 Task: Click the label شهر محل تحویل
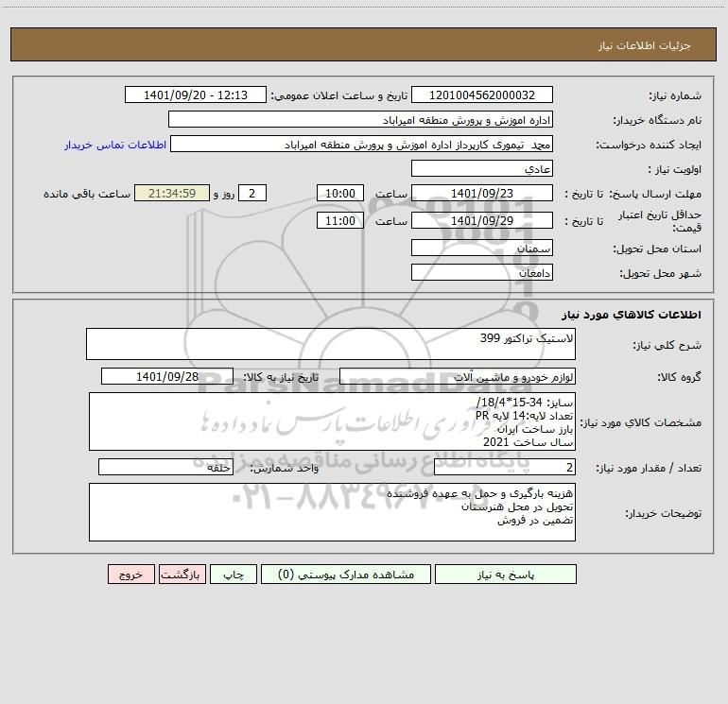[x=661, y=273]
